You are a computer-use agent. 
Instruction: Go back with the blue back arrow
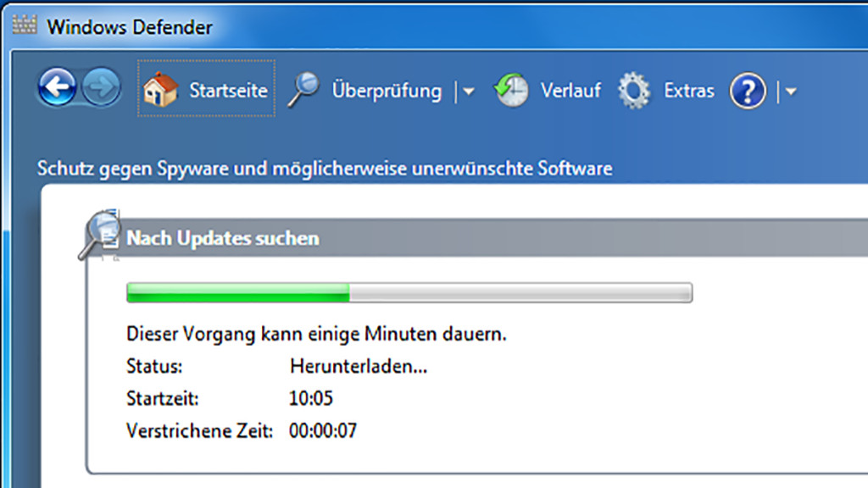coord(57,87)
